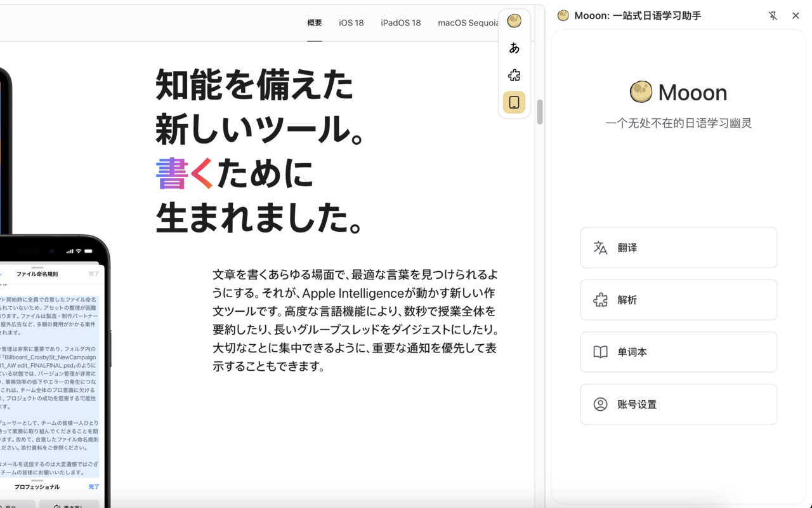This screenshot has height=508, width=812.
Task: Click the Mooon moon icon in floating toolbar
Action: (514, 21)
